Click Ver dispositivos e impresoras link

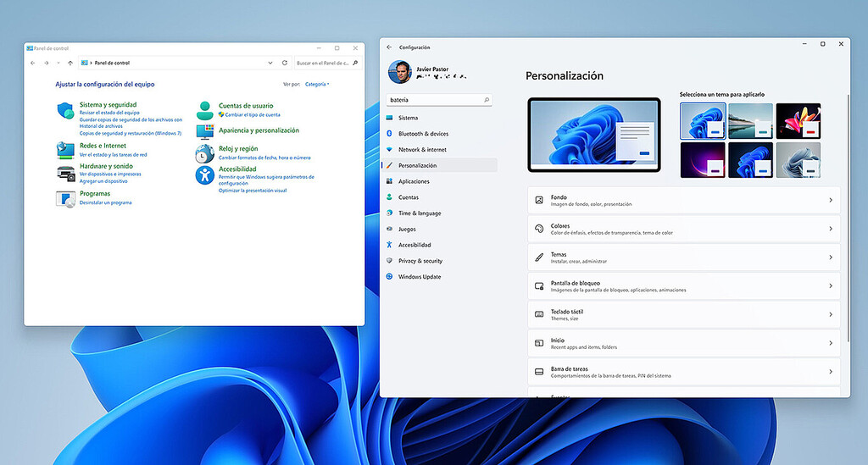point(110,174)
